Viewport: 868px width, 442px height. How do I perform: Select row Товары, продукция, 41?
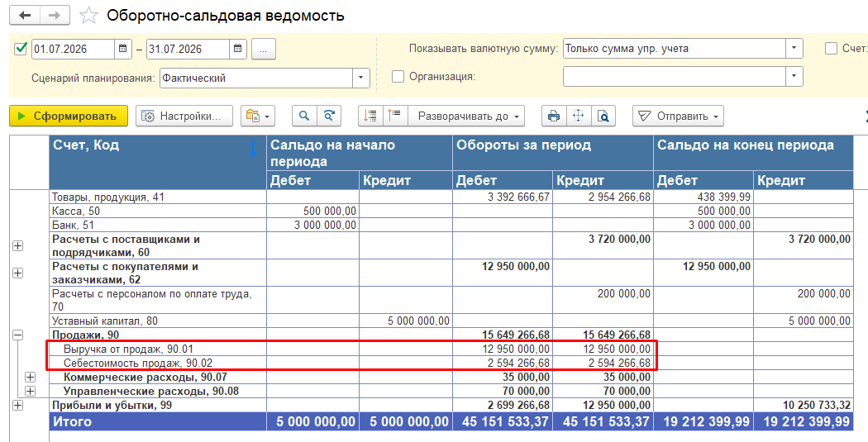[x=158, y=197]
